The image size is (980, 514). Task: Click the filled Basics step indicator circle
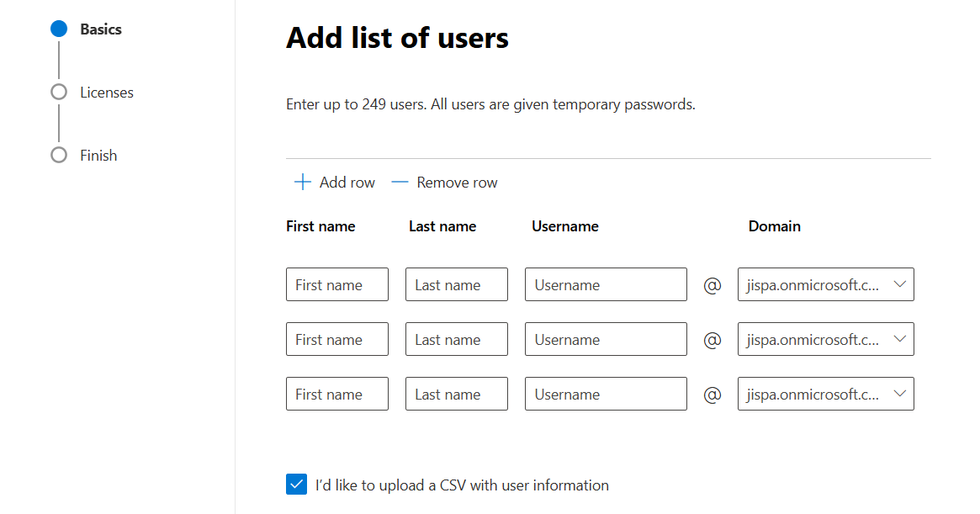pos(58,28)
